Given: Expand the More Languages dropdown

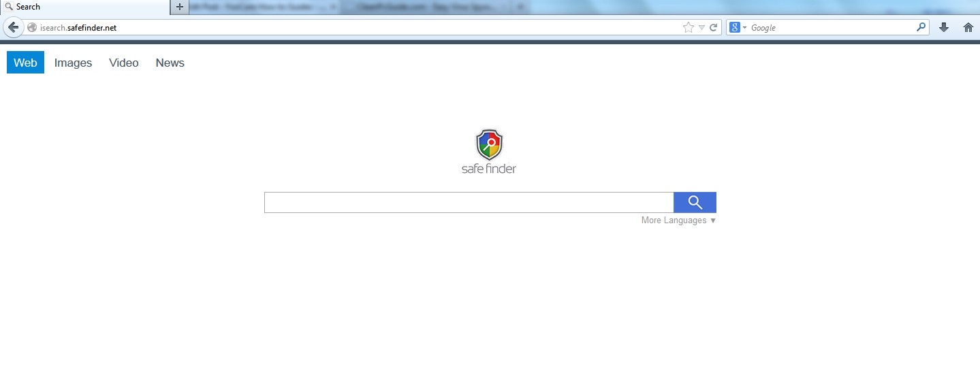Looking at the screenshot, I should pos(678,220).
